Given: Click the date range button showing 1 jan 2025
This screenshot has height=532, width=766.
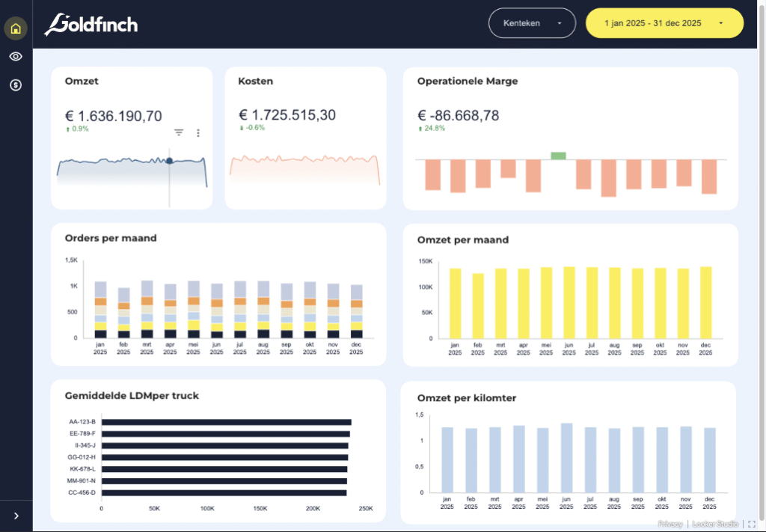Looking at the screenshot, I should [x=664, y=23].
